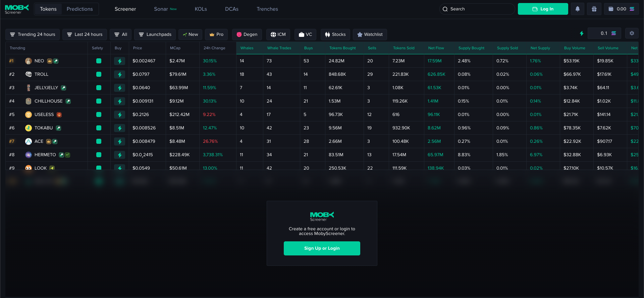The height and width of the screenshot is (298, 644).
Task: Open CHILLHOUSE token row name
Action: click(49, 101)
